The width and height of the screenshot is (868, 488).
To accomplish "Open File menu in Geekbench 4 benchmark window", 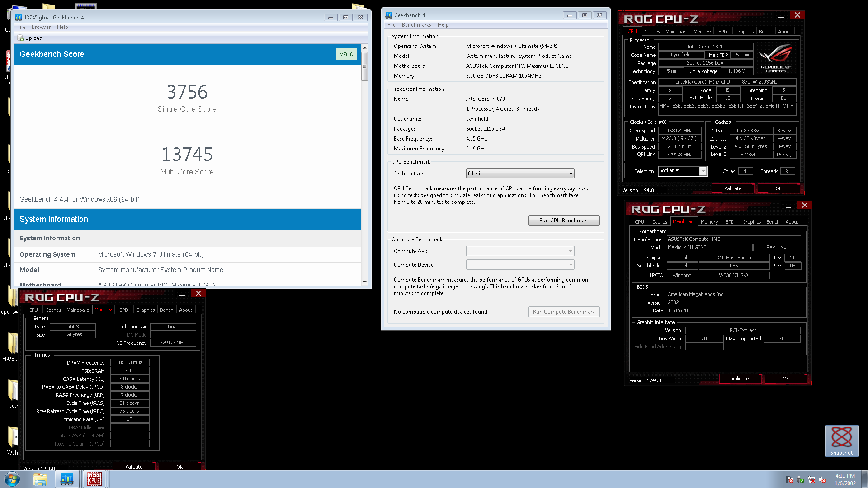I will click(x=392, y=25).
